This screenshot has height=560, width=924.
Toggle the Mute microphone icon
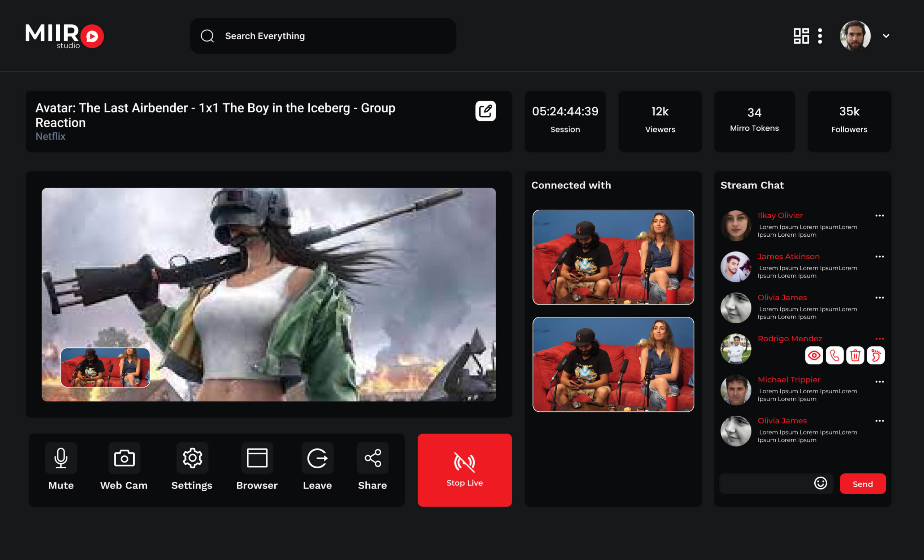pos(61,458)
